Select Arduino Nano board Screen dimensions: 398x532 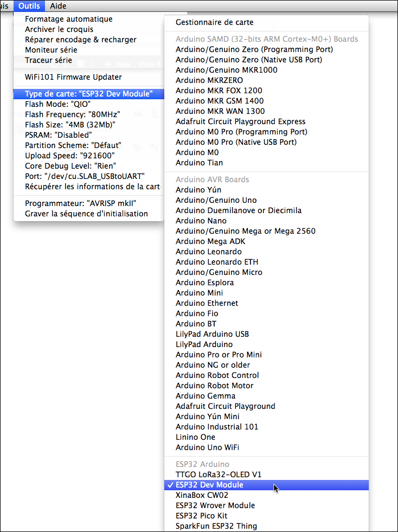pos(266,221)
